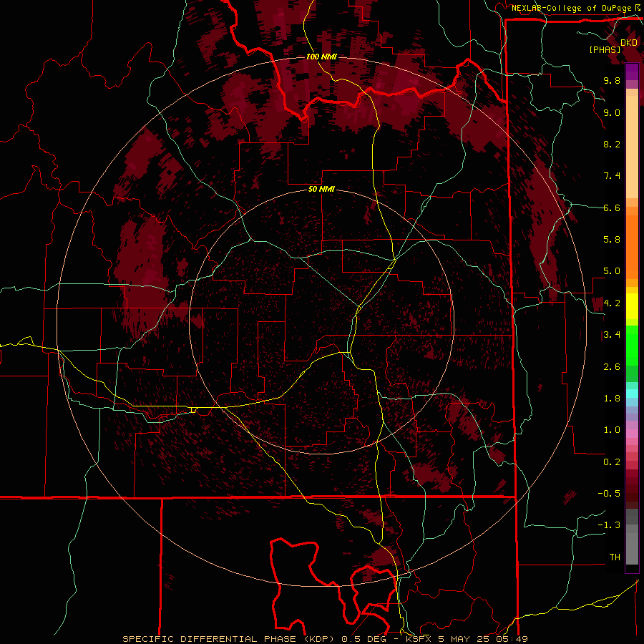
Task: Click the 7.4 scale value
Action: pyautogui.click(x=612, y=176)
